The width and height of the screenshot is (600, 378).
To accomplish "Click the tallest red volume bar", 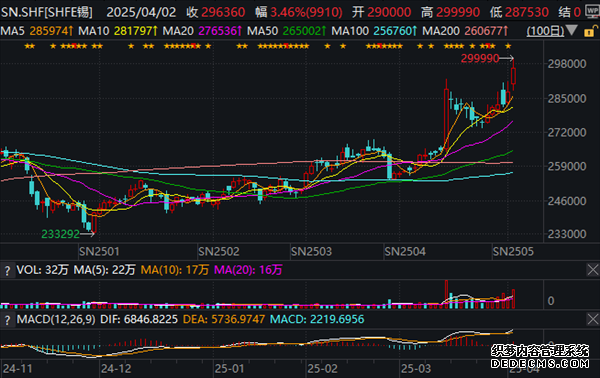I will pyautogui.click(x=446, y=294).
